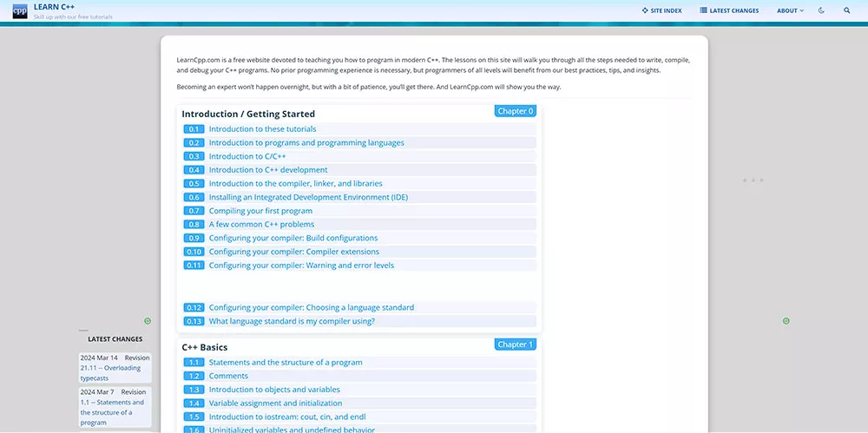
Task: Click the 0.1 lesson number badge
Action: coord(194,129)
